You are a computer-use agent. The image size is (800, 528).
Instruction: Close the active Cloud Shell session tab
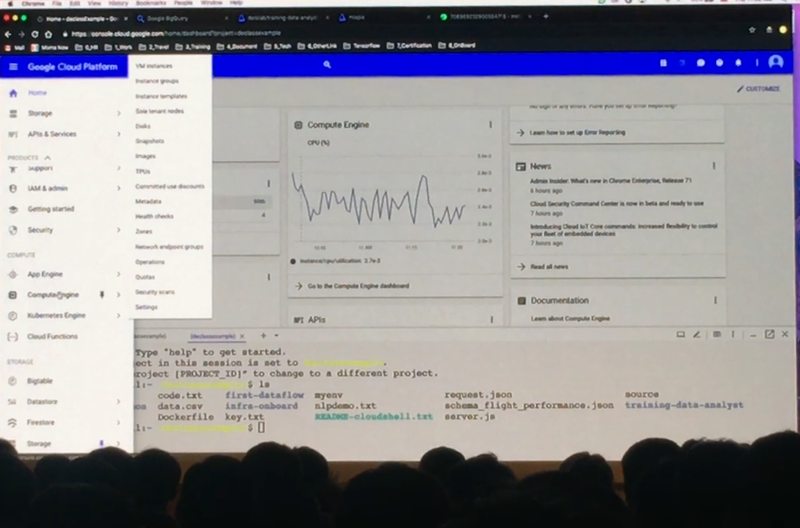[242, 336]
